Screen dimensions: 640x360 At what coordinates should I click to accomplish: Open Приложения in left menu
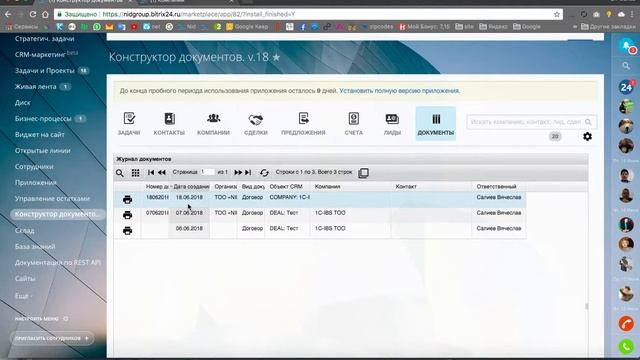tap(36, 182)
